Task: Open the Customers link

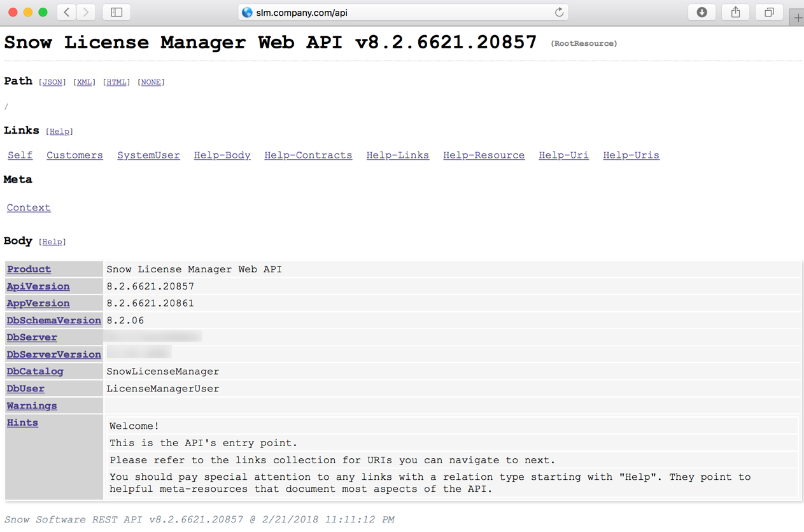Action: pyautogui.click(x=74, y=155)
